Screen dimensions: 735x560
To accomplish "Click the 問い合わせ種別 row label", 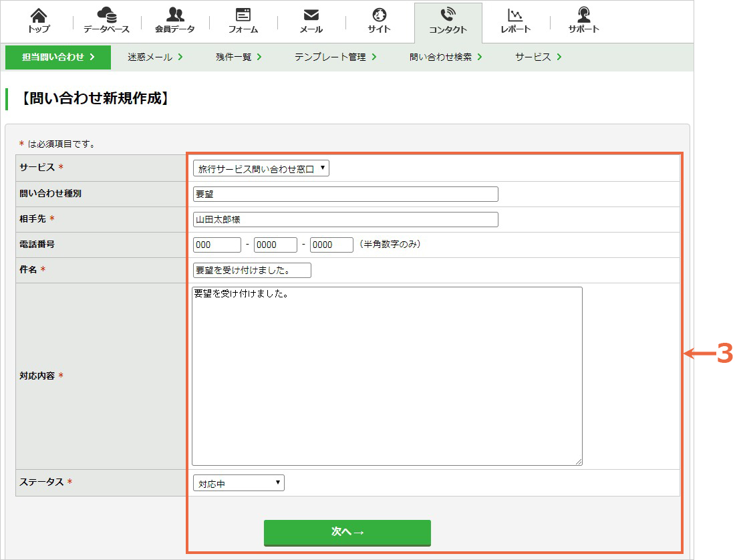I will pos(50,193).
